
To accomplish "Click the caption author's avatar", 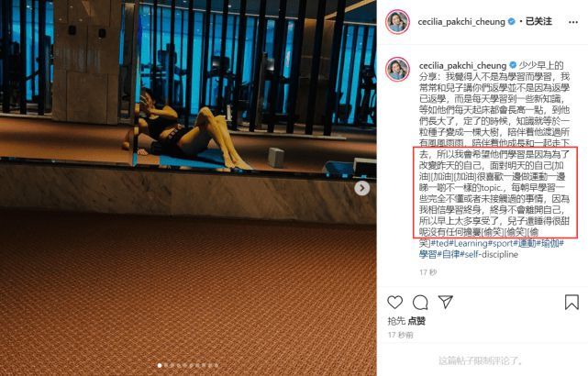I will (397, 70).
